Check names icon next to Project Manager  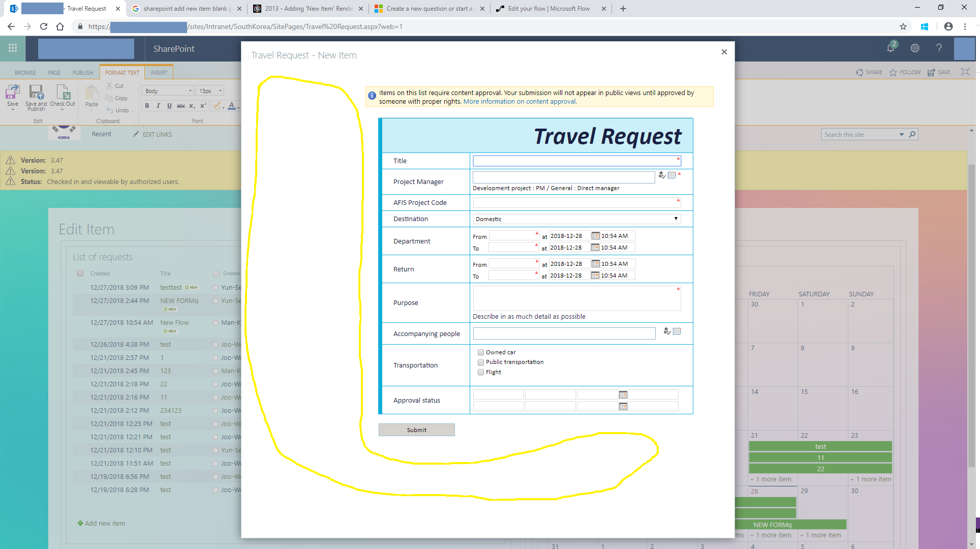click(x=662, y=175)
